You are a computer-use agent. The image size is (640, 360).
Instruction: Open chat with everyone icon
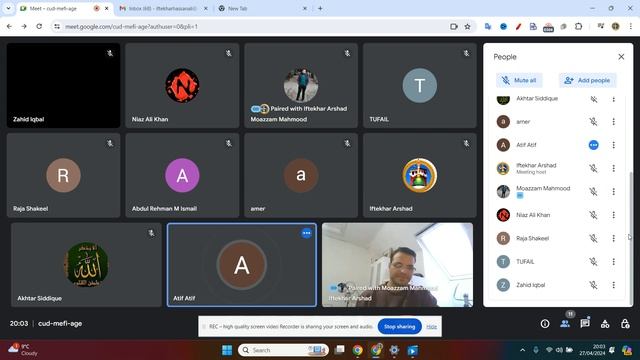click(x=585, y=324)
